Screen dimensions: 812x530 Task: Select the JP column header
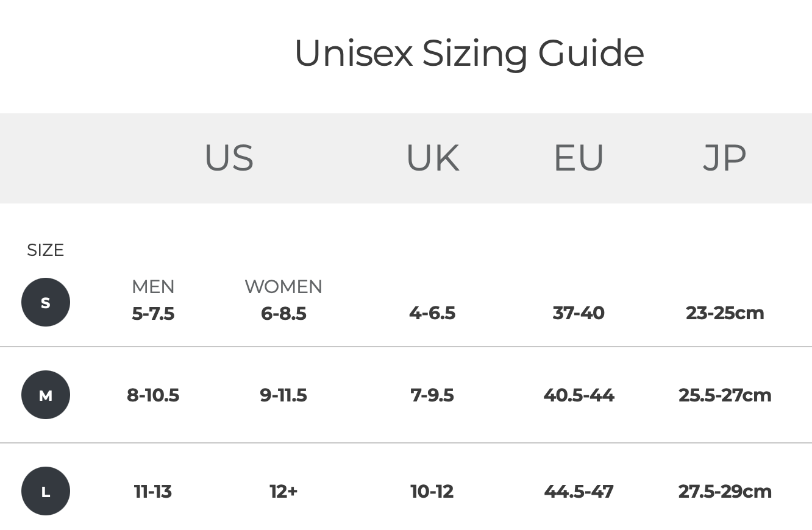[x=724, y=158]
